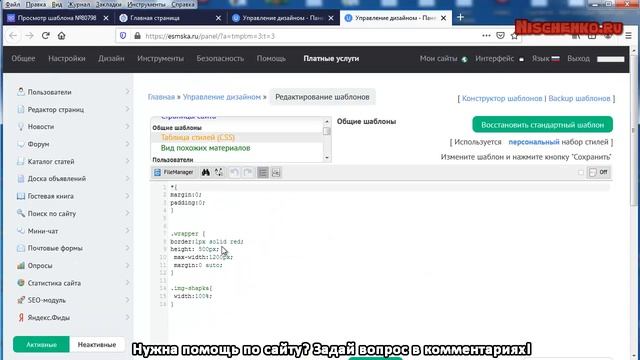Click the redo arrow icon
Screen dimensions: 640x360
[x=248, y=173]
